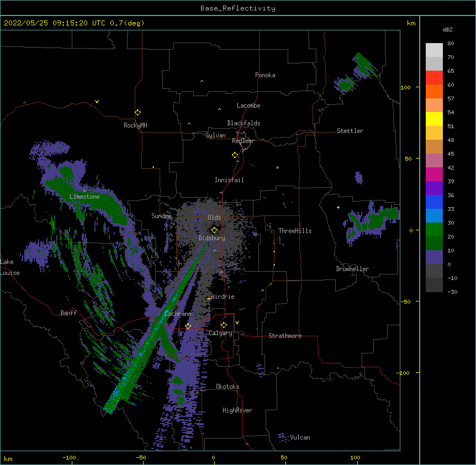Click the Olds label
This screenshot has height=465, width=476.
click(214, 218)
